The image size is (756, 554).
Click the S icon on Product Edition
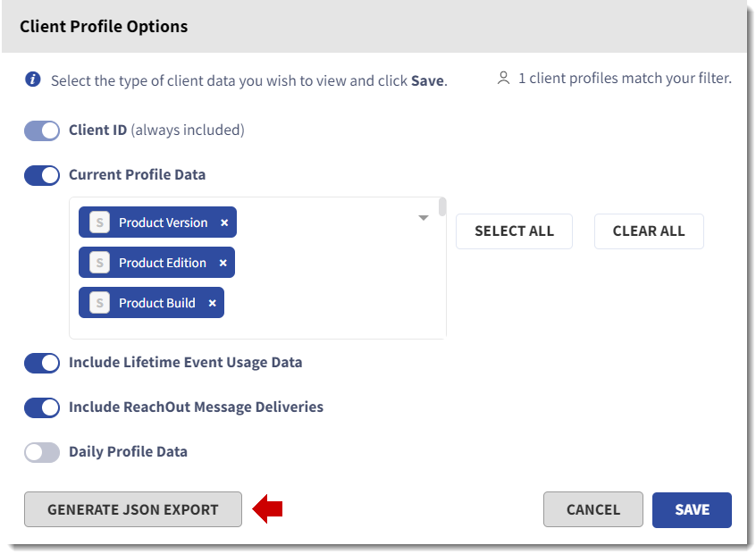[100, 263]
